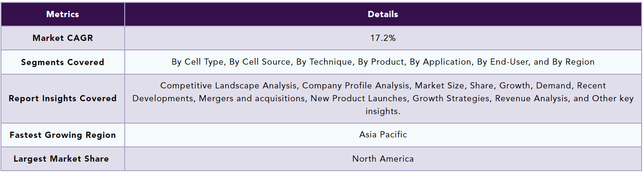
Task: Select the Report Insights Covered label
Action: (63, 98)
